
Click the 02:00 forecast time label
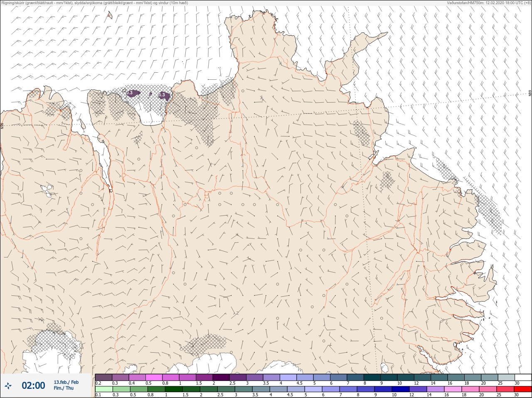pos(33,386)
